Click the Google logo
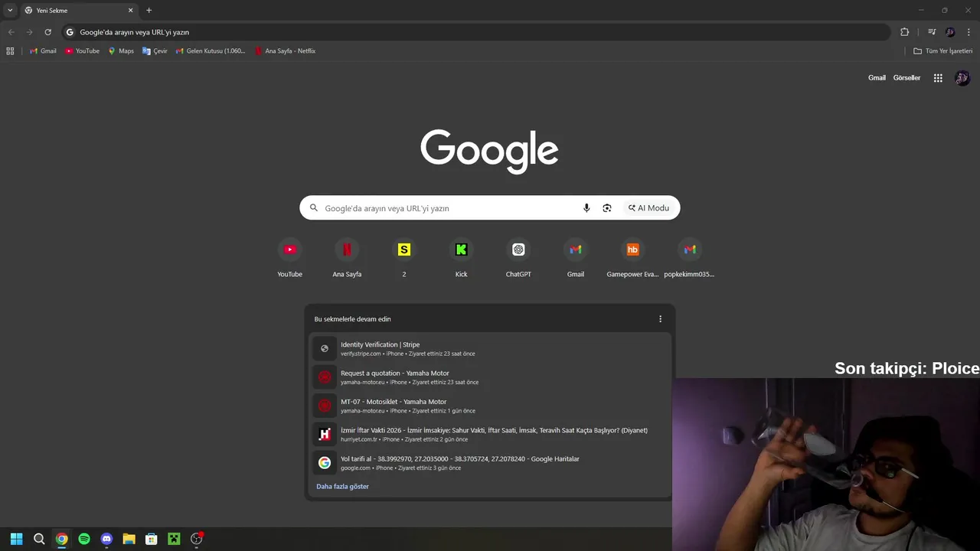980x551 pixels. (489, 152)
